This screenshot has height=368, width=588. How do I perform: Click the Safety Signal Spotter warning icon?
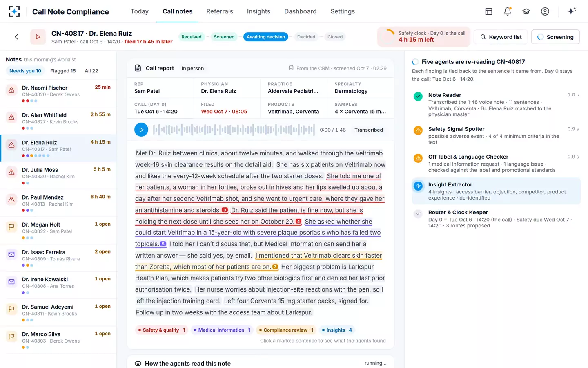(x=418, y=130)
